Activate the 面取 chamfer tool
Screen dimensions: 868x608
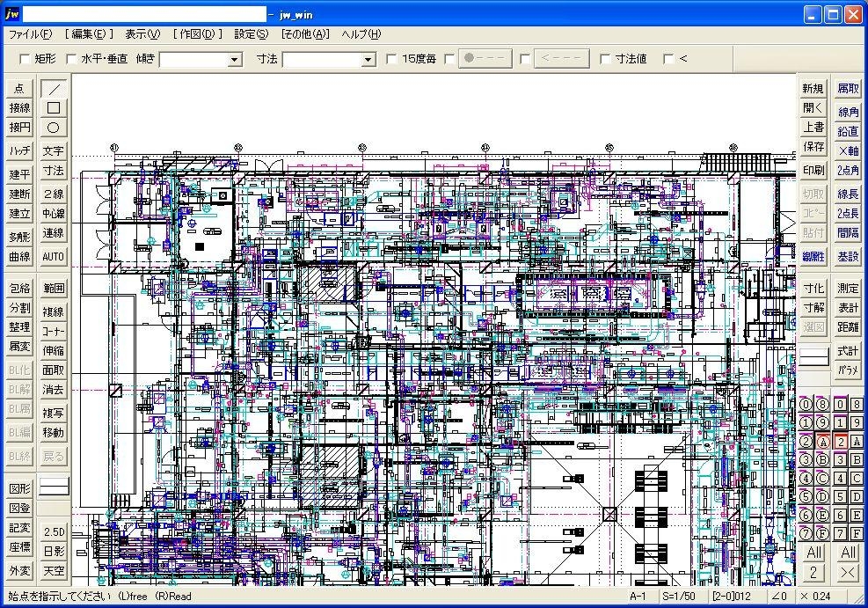pos(54,370)
